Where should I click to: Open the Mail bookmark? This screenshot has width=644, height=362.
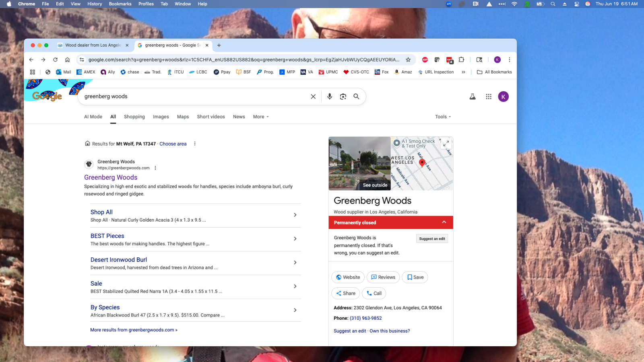[x=64, y=72]
